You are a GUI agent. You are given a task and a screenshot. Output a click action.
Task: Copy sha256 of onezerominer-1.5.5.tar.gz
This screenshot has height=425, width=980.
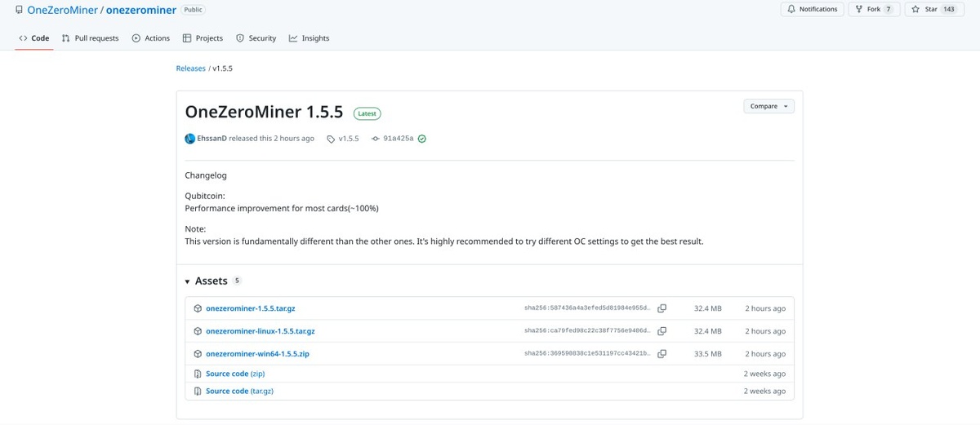coord(662,308)
